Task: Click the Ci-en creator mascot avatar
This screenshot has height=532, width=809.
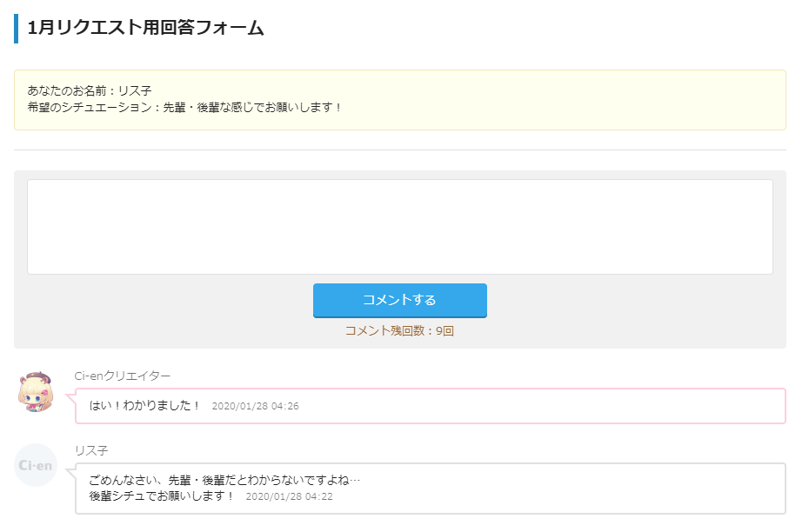Action: tap(36, 391)
